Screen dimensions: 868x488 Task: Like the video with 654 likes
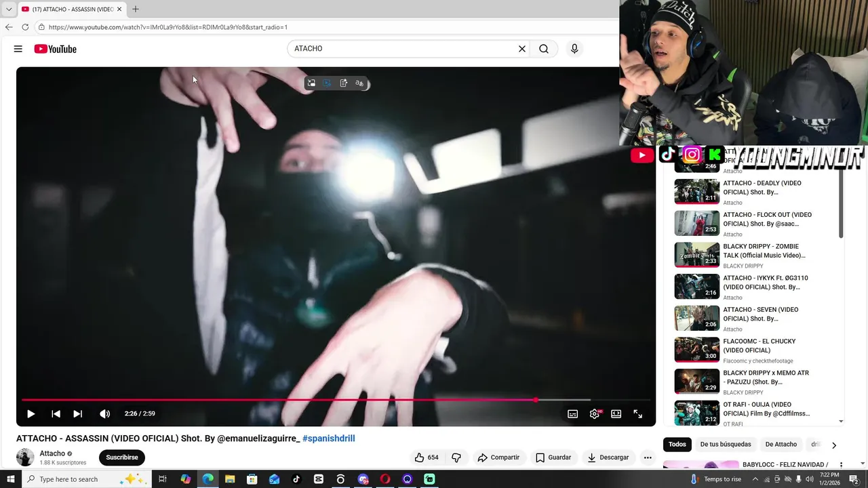click(427, 457)
